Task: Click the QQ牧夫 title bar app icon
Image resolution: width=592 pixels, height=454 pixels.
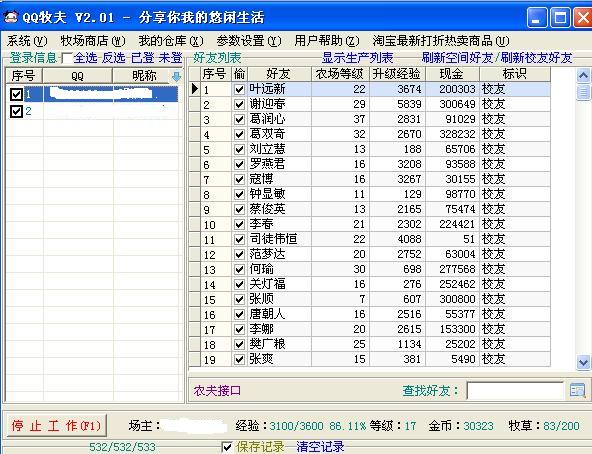Action: coord(10,17)
